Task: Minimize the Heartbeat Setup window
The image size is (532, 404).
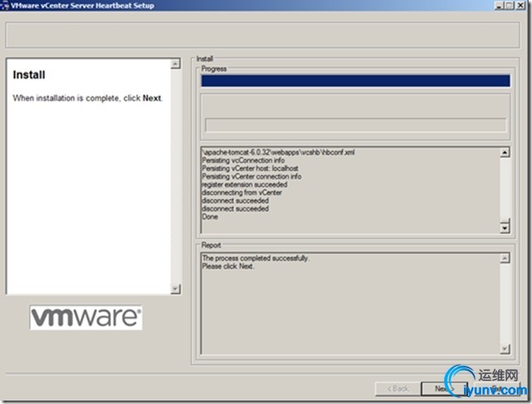Action: click(x=499, y=5)
